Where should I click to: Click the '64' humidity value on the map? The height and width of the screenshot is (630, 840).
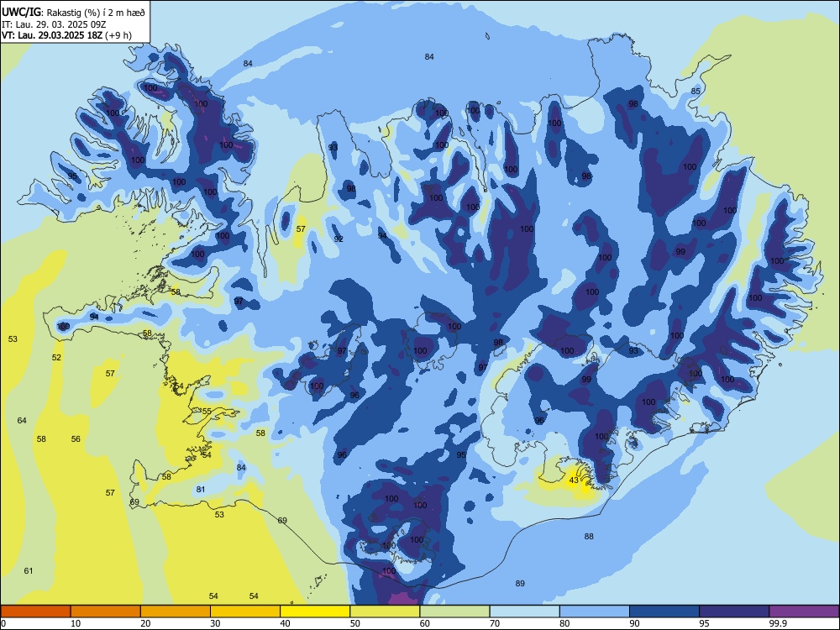[x=22, y=421]
